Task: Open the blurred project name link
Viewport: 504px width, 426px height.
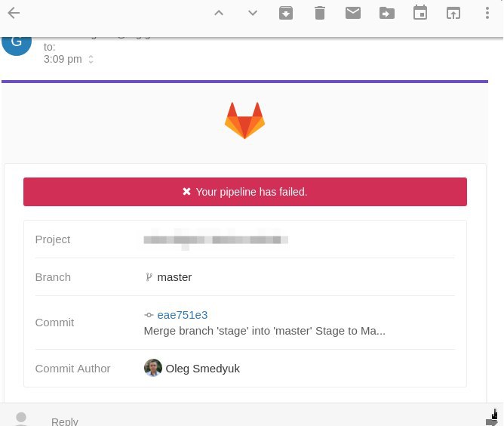Action: 216,239
